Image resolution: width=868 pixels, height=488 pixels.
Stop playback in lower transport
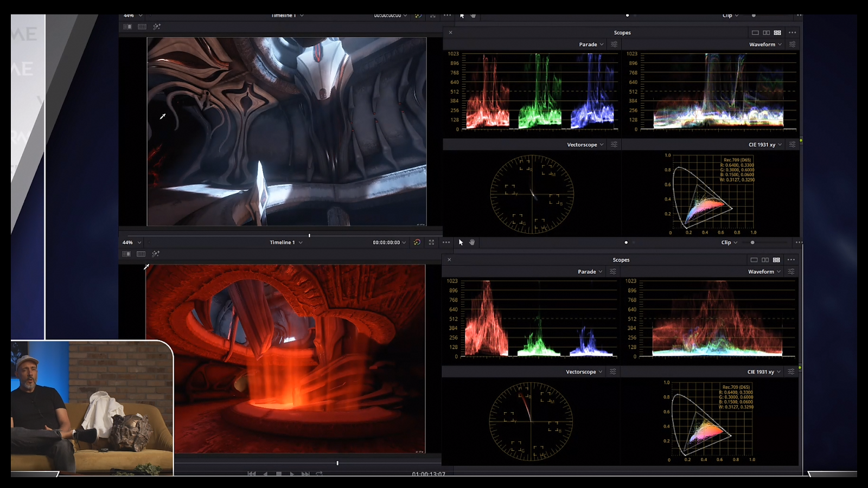(279, 474)
